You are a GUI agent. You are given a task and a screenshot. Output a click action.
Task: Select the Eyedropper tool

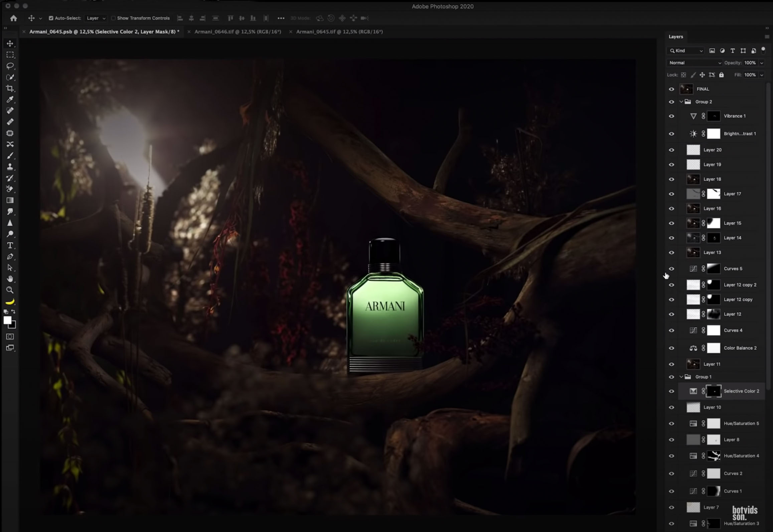(10, 100)
